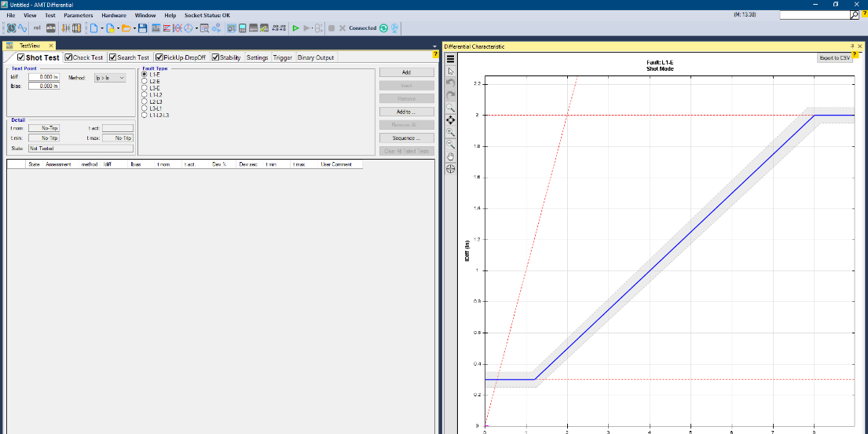Click the green refresh connection icon
This screenshot has width=868, height=434.
[384, 28]
